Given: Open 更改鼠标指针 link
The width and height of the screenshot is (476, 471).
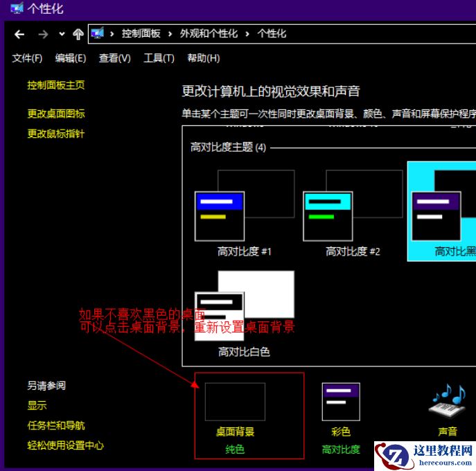Looking at the screenshot, I should pos(56,134).
